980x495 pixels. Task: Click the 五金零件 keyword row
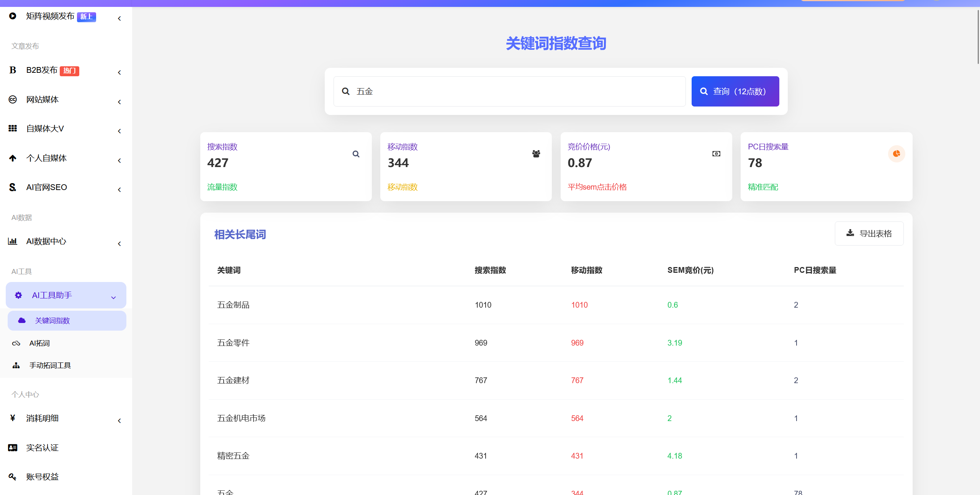pyautogui.click(x=556, y=343)
